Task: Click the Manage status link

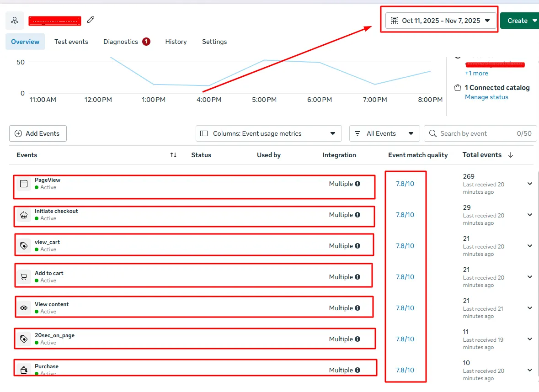Action: click(x=486, y=97)
